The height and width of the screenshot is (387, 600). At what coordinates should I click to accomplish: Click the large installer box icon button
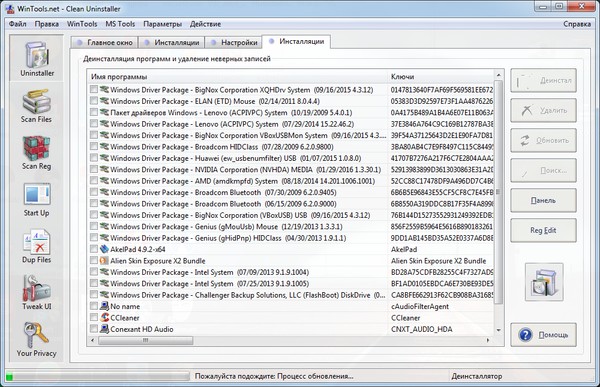click(544, 282)
